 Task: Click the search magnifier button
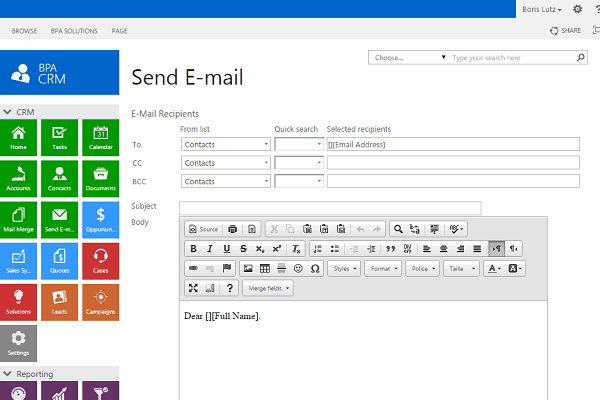580,57
